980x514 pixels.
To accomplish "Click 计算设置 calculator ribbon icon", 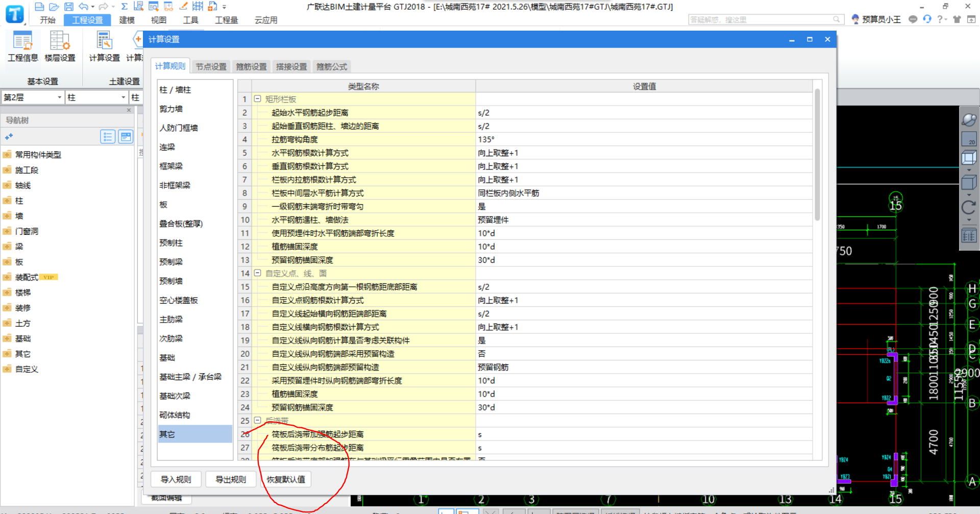I will [104, 46].
